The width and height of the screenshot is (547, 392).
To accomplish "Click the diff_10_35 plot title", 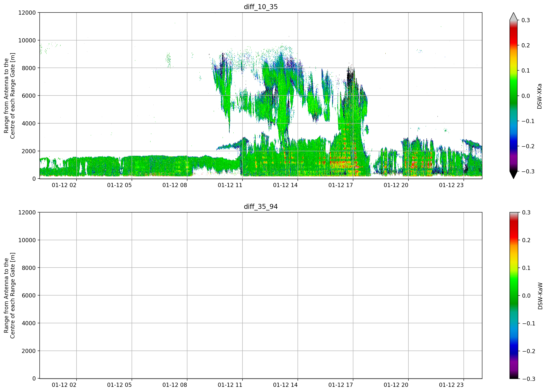I will click(x=261, y=7).
